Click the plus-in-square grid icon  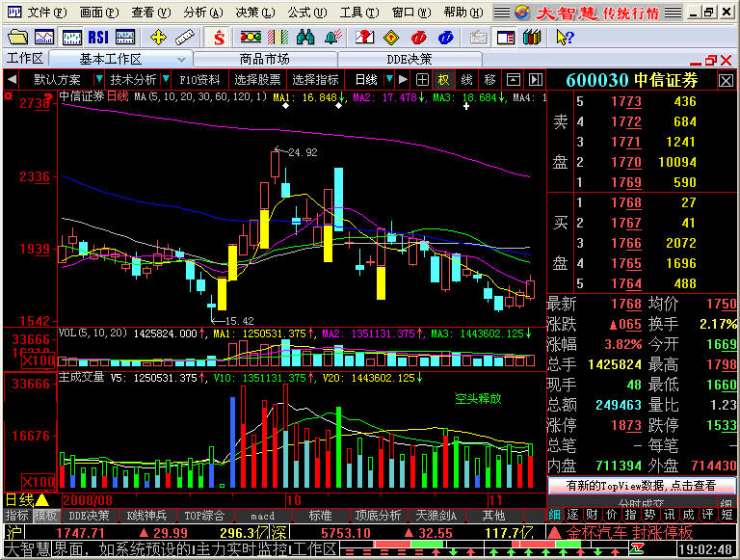[x=422, y=79]
